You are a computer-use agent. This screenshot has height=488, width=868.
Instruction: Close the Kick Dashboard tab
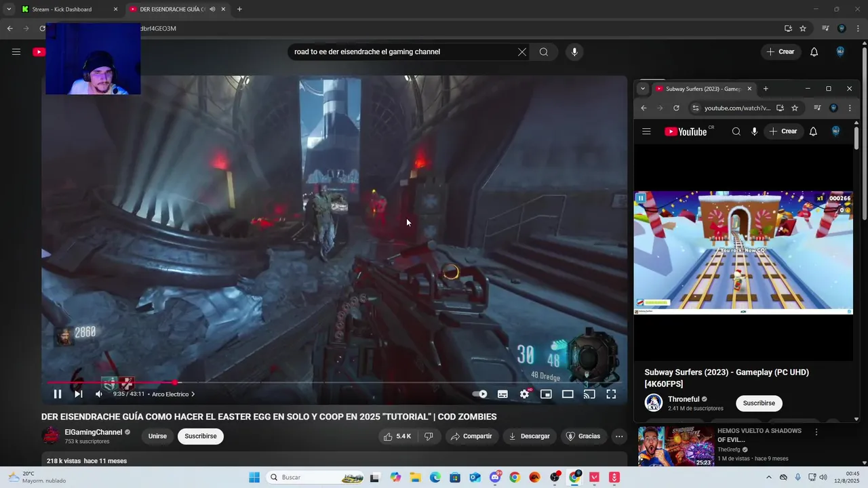pyautogui.click(x=115, y=9)
